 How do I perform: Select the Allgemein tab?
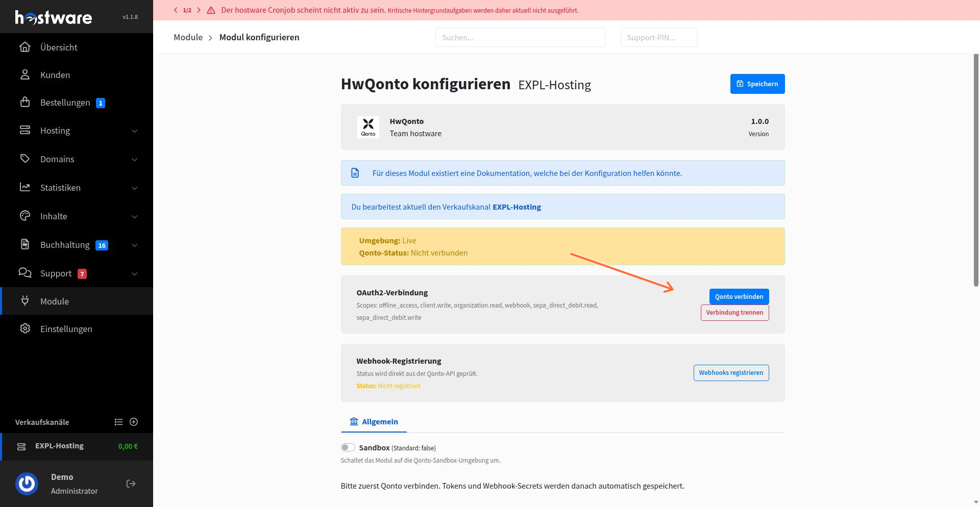[374, 421]
